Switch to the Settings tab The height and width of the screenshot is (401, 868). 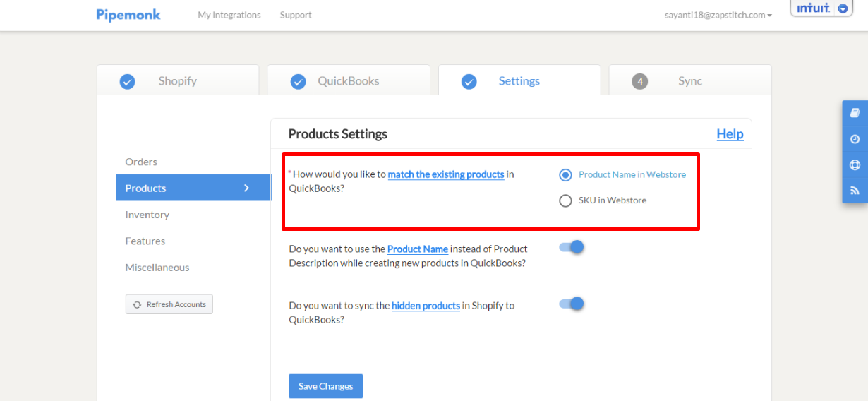click(x=519, y=80)
